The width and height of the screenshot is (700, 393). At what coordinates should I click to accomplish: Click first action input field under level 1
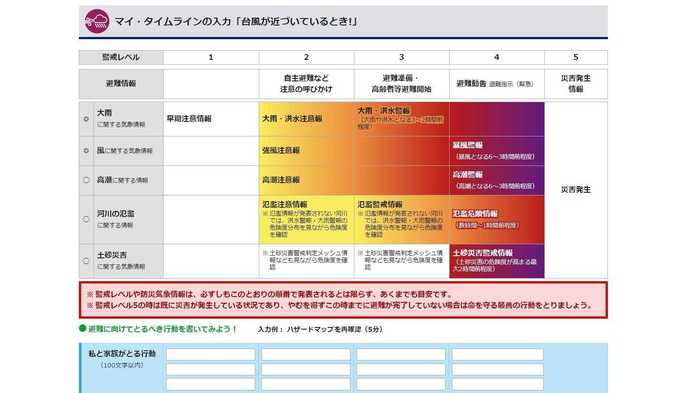pyautogui.click(x=211, y=355)
